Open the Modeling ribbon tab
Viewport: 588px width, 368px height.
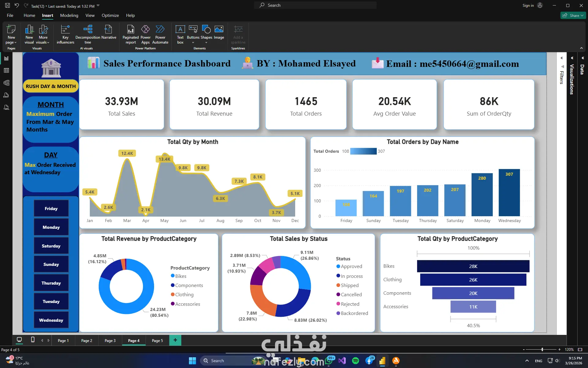(69, 15)
